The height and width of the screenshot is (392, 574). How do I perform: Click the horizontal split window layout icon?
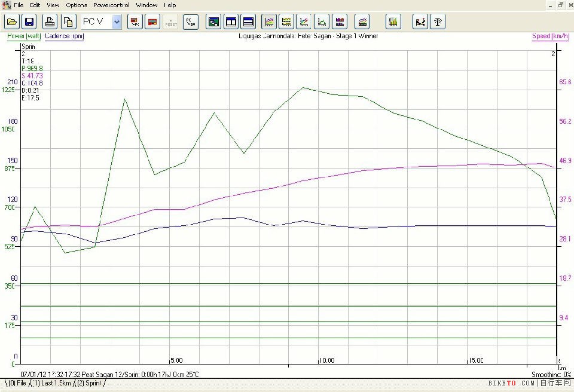249,22
